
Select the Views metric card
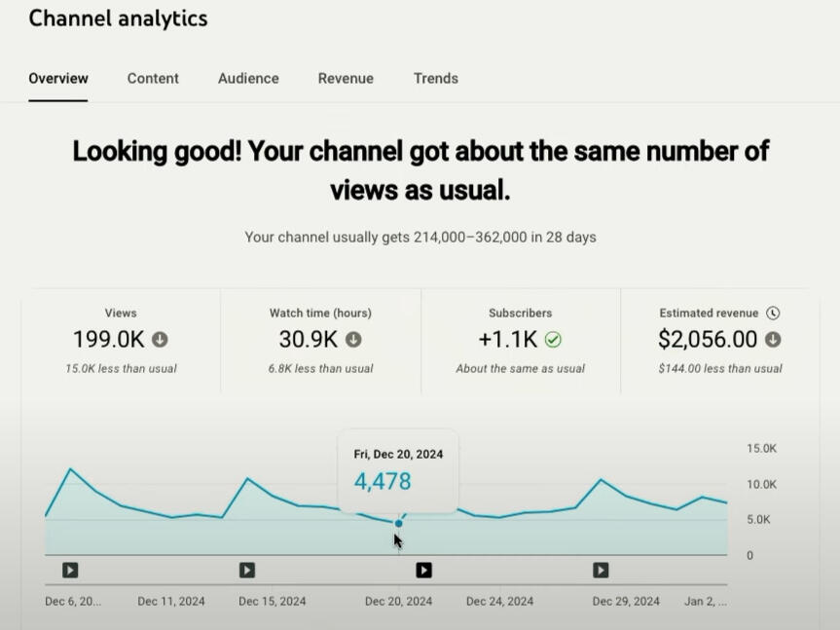point(122,341)
